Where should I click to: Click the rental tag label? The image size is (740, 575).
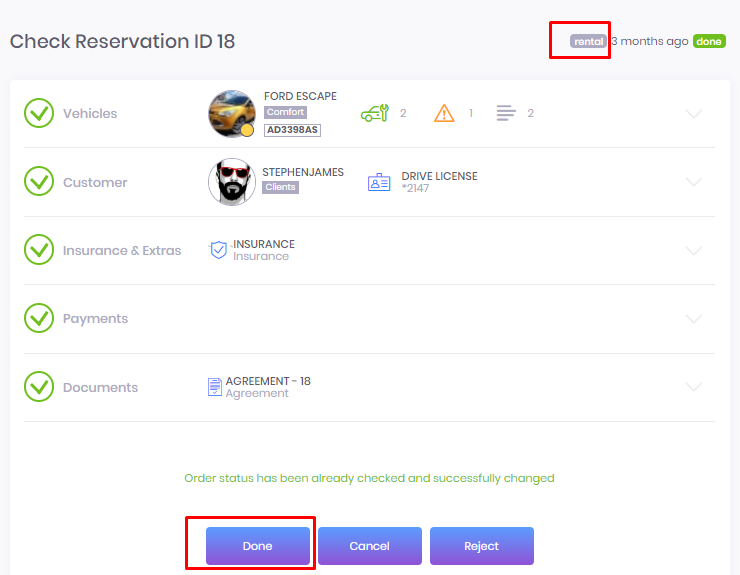tap(588, 42)
